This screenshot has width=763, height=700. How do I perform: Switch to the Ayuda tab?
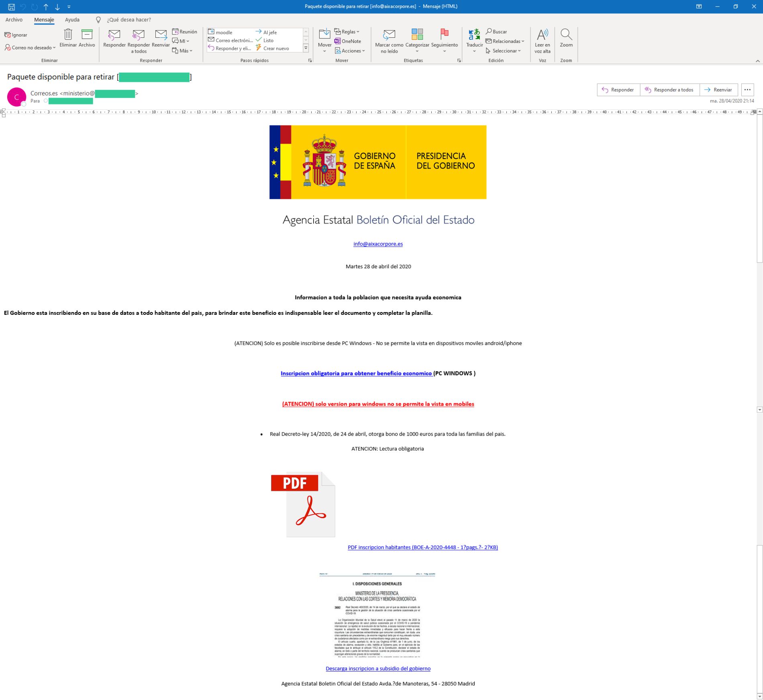(72, 20)
